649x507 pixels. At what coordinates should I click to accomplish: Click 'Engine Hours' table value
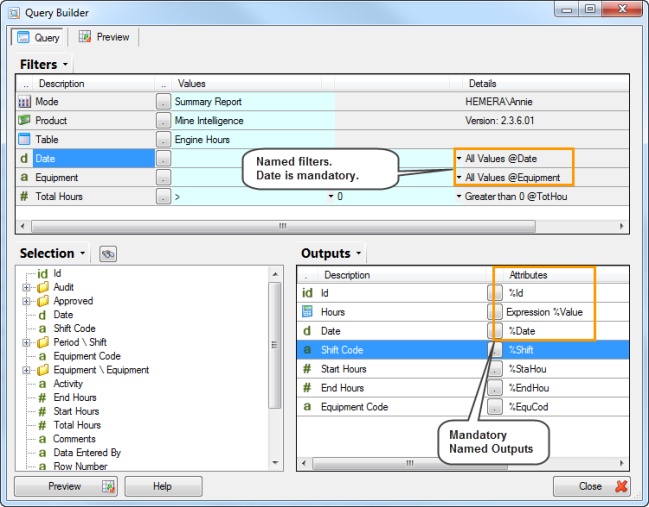[202, 139]
